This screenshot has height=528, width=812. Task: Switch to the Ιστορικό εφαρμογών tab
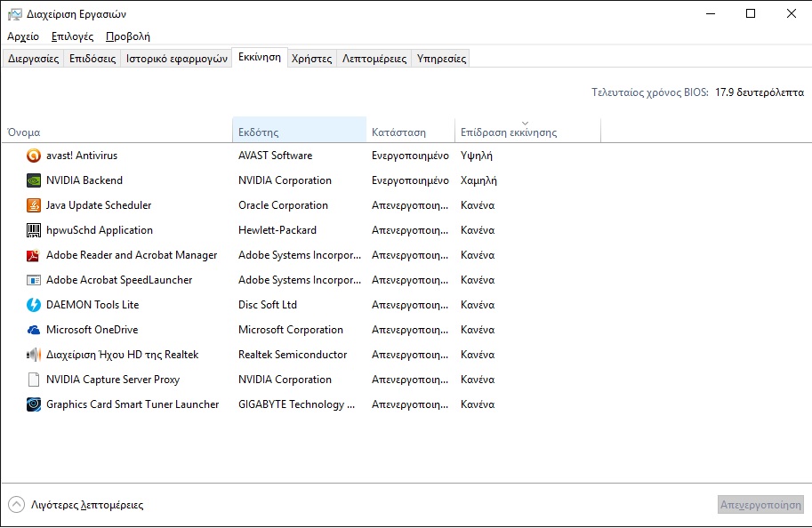pos(177,59)
